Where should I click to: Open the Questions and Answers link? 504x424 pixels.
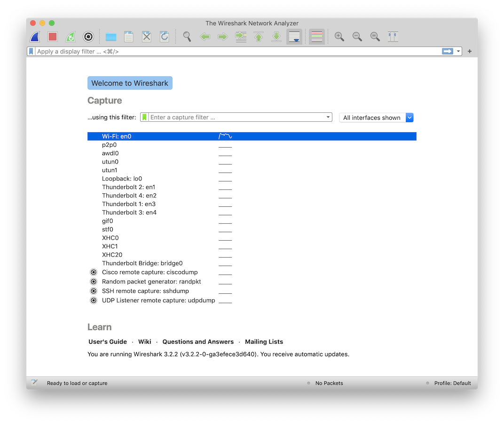click(x=198, y=342)
